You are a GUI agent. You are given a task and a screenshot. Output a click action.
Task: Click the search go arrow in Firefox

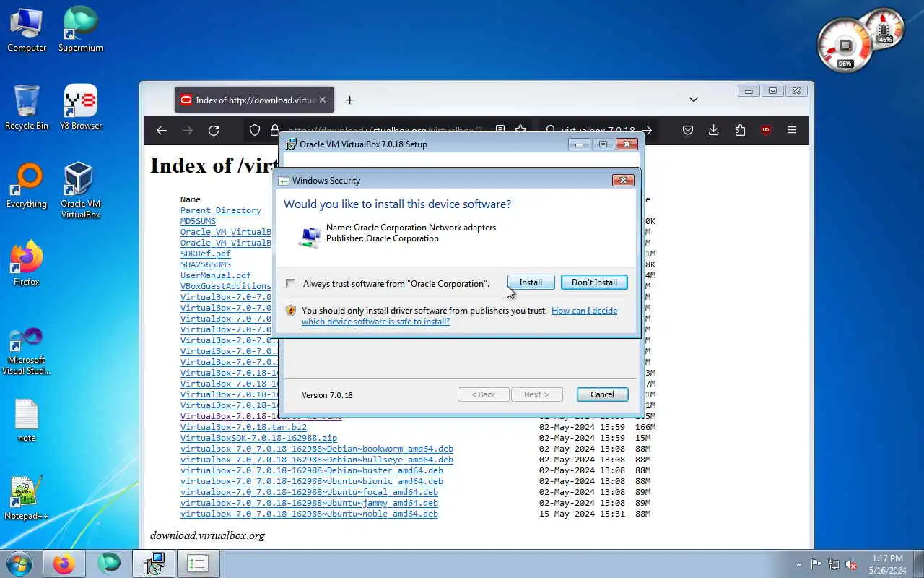pyautogui.click(x=647, y=130)
